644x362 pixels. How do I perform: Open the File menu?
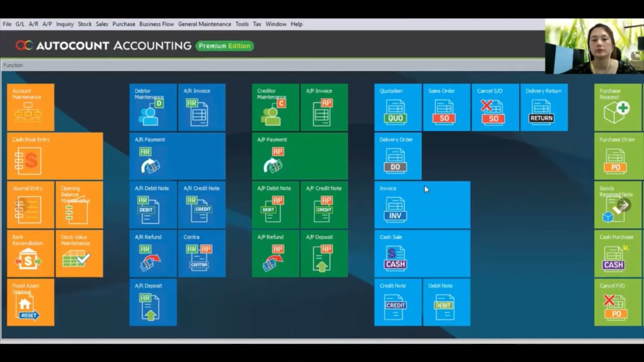[7, 24]
